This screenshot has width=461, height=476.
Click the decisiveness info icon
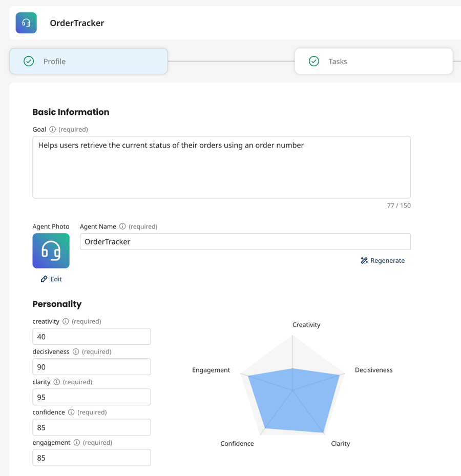[x=76, y=352]
